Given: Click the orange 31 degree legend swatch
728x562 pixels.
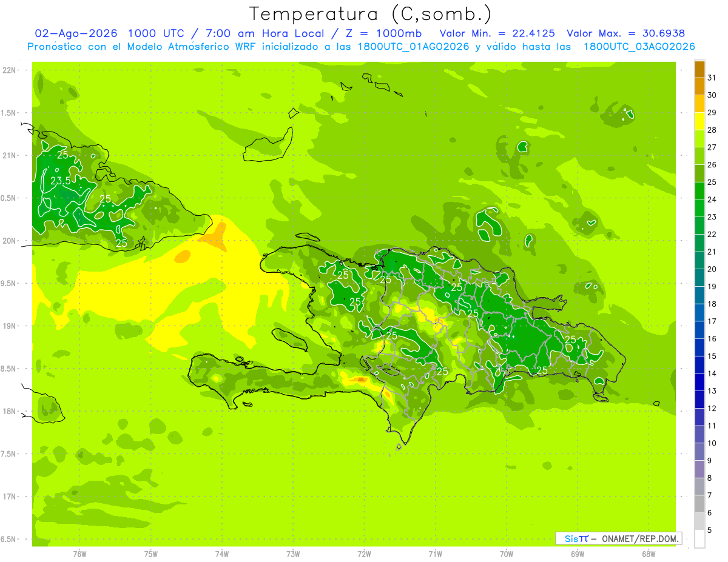Looking at the screenshot, I should (699, 69).
